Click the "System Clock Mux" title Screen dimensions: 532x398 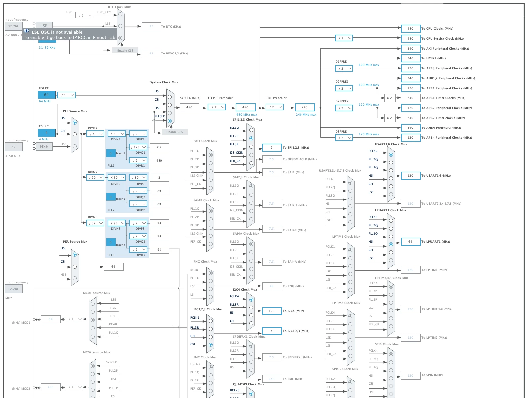pos(164,82)
